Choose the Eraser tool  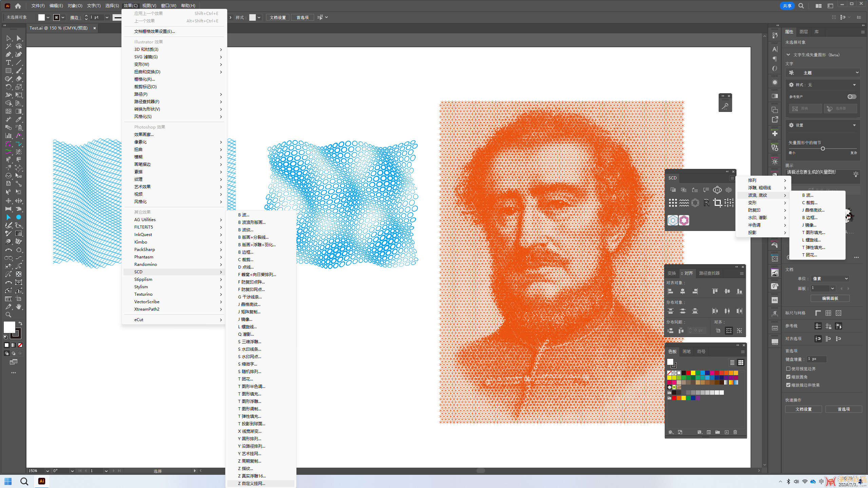click(19, 79)
